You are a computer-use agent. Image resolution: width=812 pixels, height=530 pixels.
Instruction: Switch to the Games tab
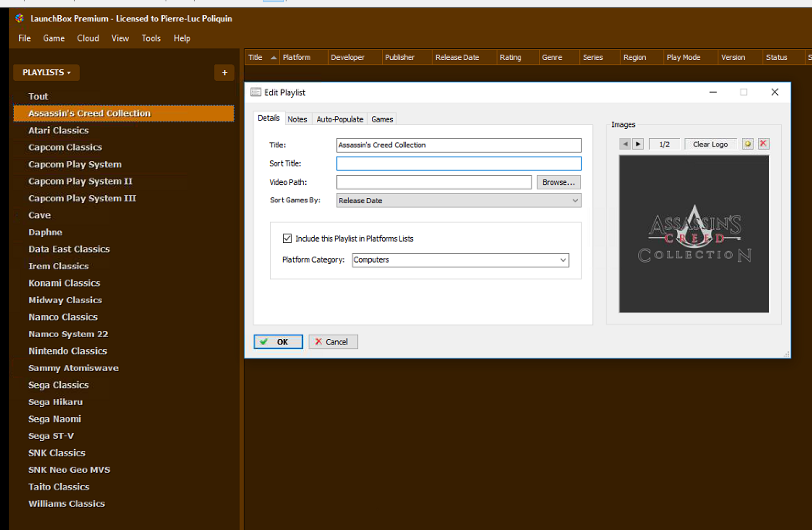pos(382,119)
